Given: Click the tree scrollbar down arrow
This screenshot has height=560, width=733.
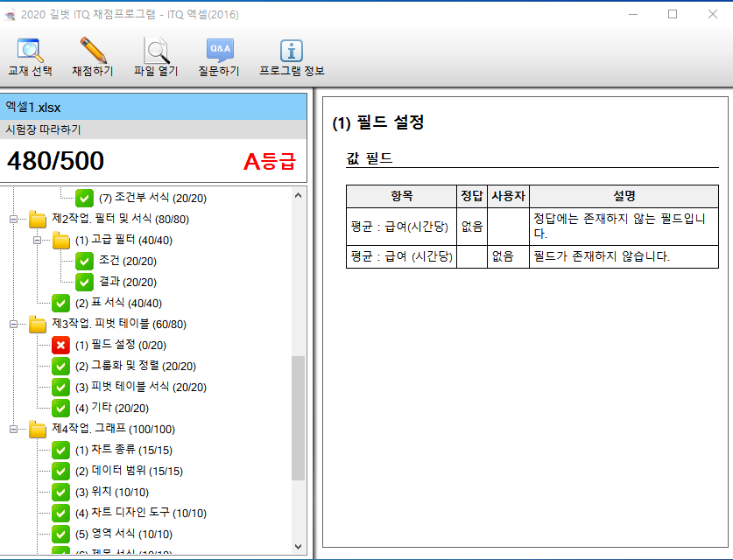Looking at the screenshot, I should point(299,544).
